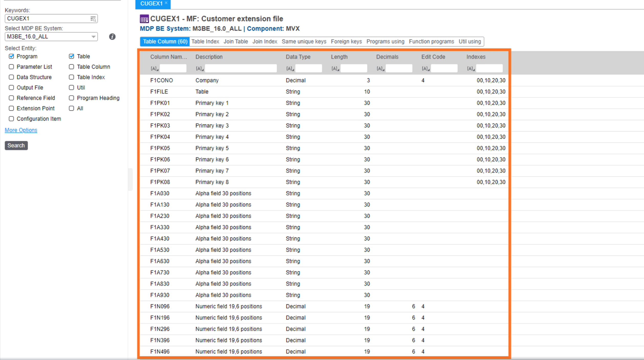Tick the Configuration Item checkbox

(x=11, y=119)
